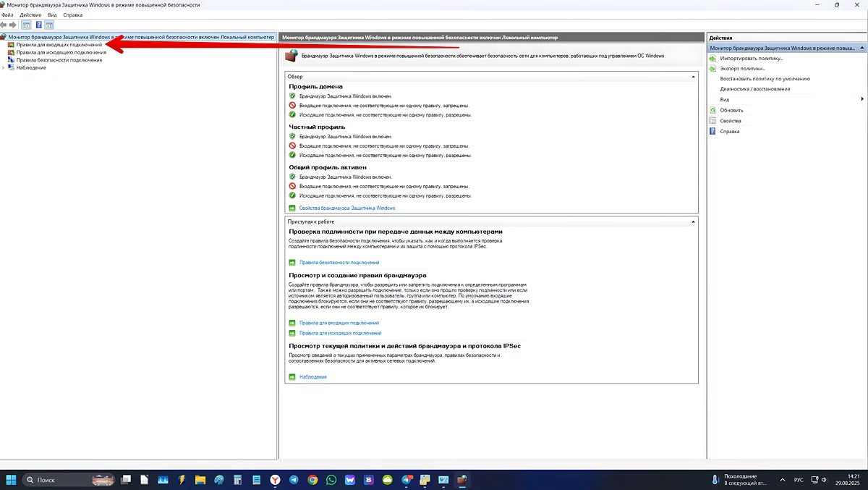Click Правила безопасности подключений link in center pane
The image size is (868, 490).
tap(339, 263)
